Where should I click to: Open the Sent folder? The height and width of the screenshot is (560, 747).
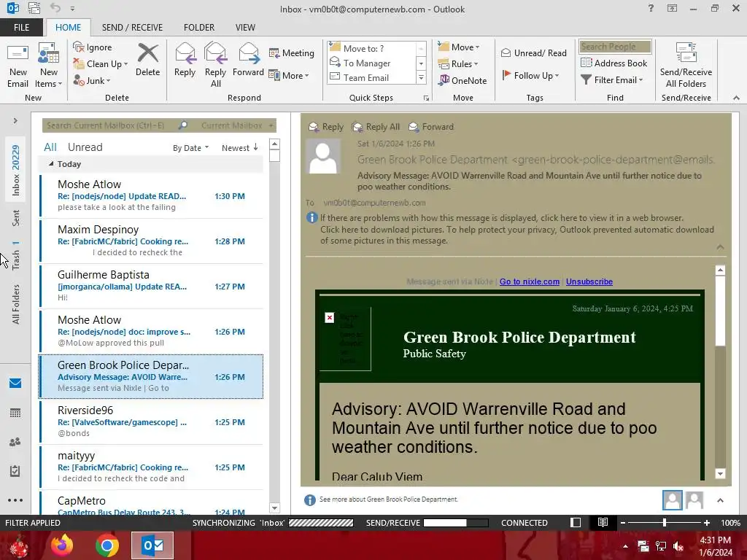15,217
